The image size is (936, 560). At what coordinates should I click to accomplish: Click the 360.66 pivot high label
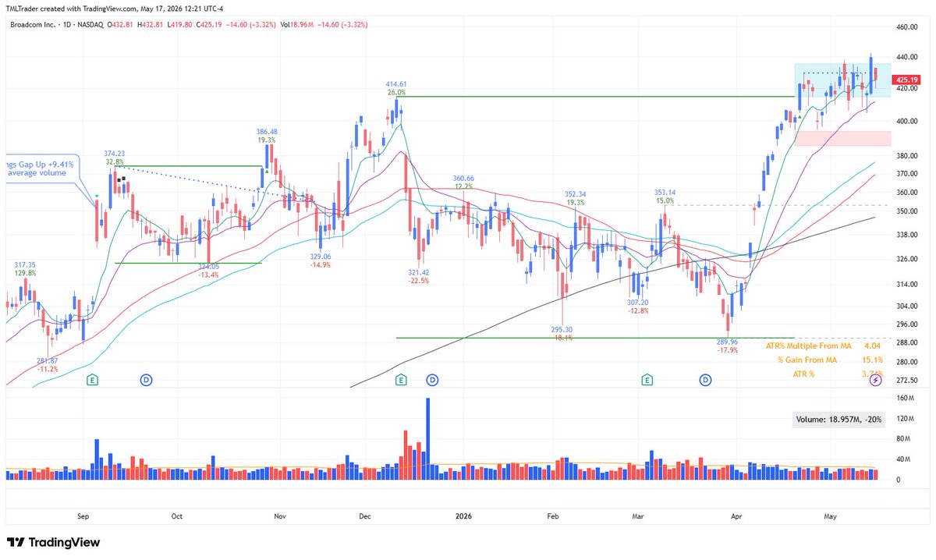click(x=464, y=178)
